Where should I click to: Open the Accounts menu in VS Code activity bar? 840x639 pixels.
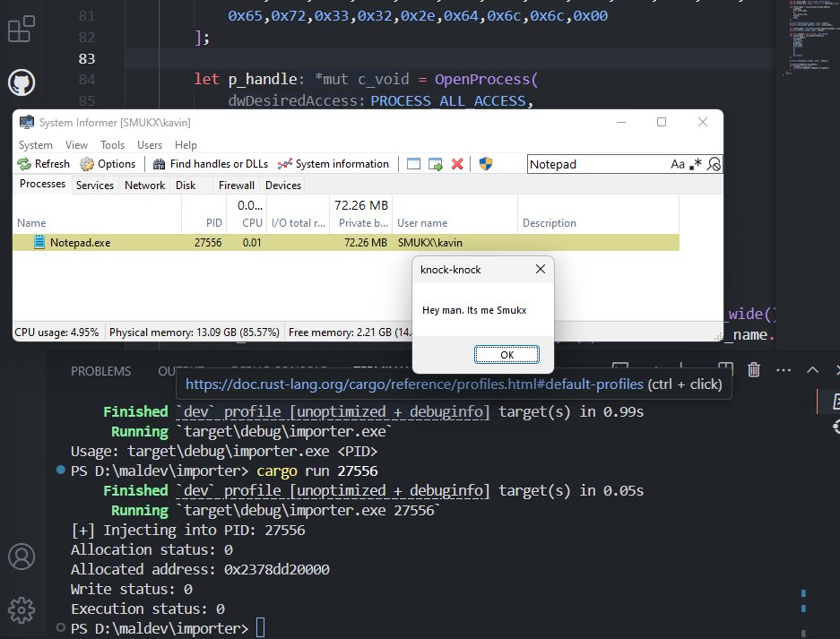click(x=22, y=557)
